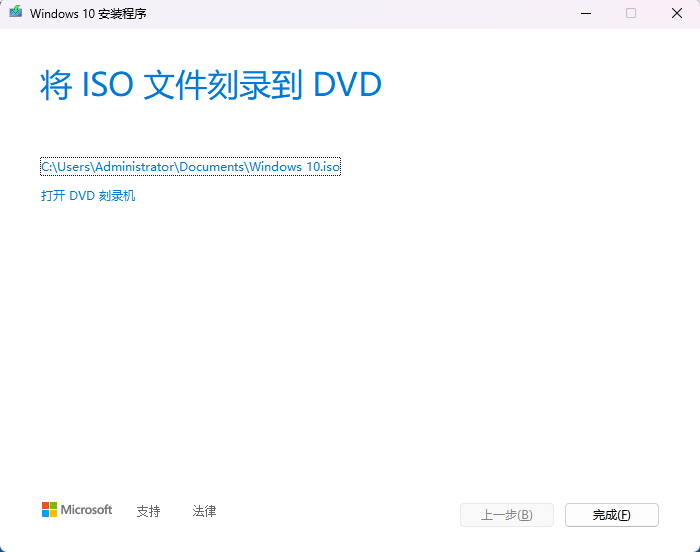The width and height of the screenshot is (700, 552).
Task: Close the Windows 10 安装程序 window
Action: coord(677,13)
